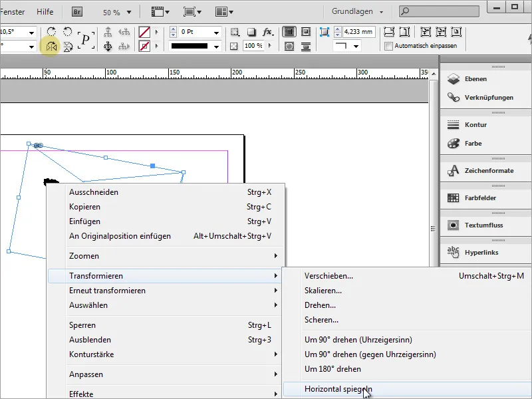The width and height of the screenshot is (532, 399).
Task: Rotate the object 90° clockwise icon
Action: point(51,31)
